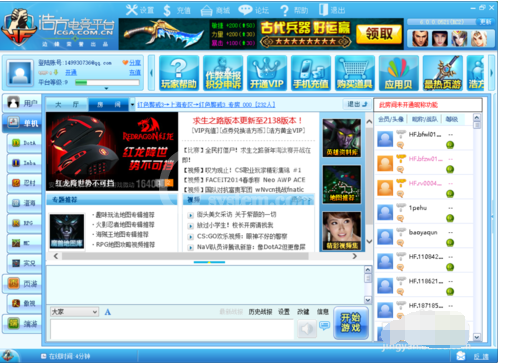Click the news panel scroll-down arrow
Viewport: 511px width, 363px height.
[x=369, y=241]
